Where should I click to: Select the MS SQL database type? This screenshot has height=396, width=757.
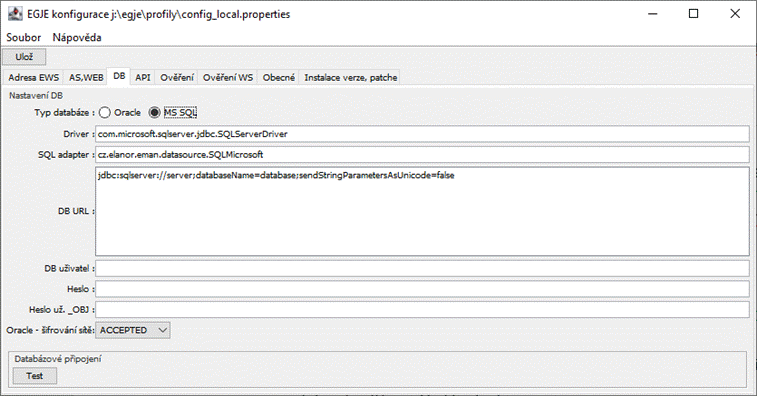pyautogui.click(x=154, y=113)
